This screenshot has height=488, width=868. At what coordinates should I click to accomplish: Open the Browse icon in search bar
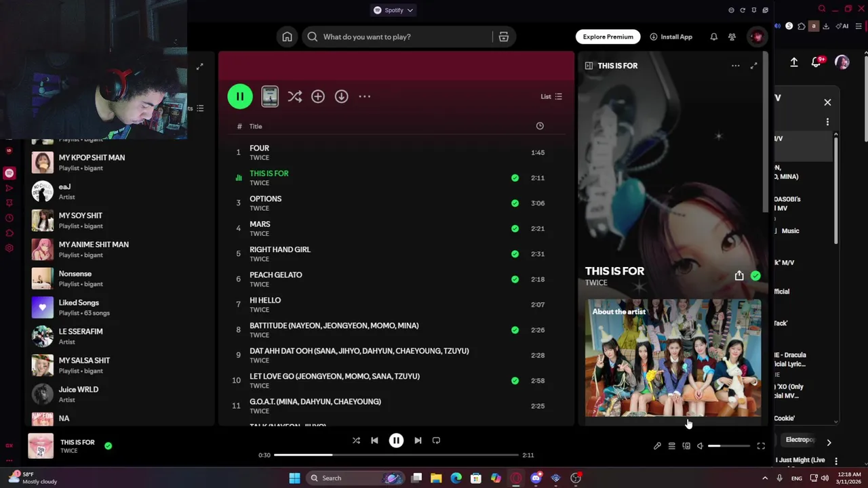click(x=503, y=37)
